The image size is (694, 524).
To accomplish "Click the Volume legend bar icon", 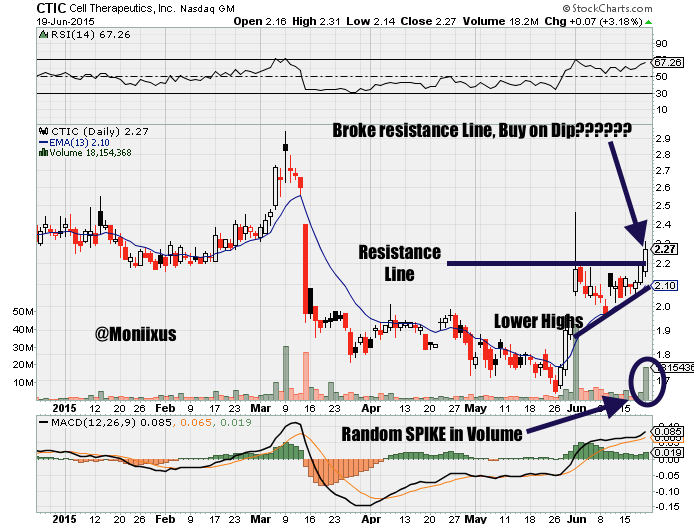I will [x=43, y=153].
